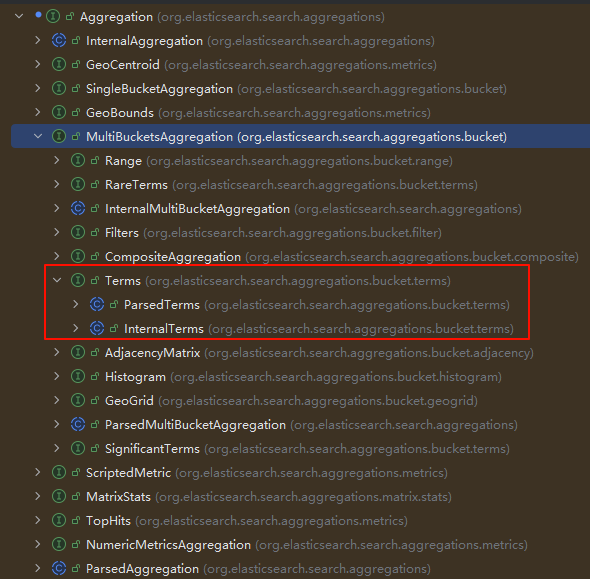Click the interface icon beside Aggregation
590x579 pixels.
tap(53, 16)
